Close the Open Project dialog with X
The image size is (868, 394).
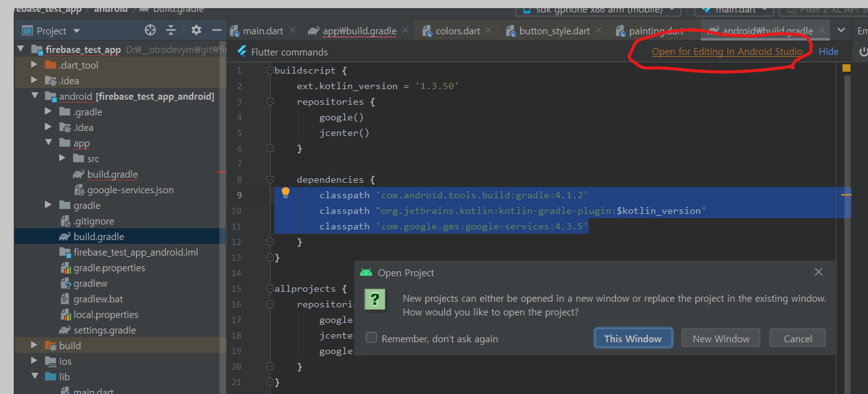pos(819,272)
